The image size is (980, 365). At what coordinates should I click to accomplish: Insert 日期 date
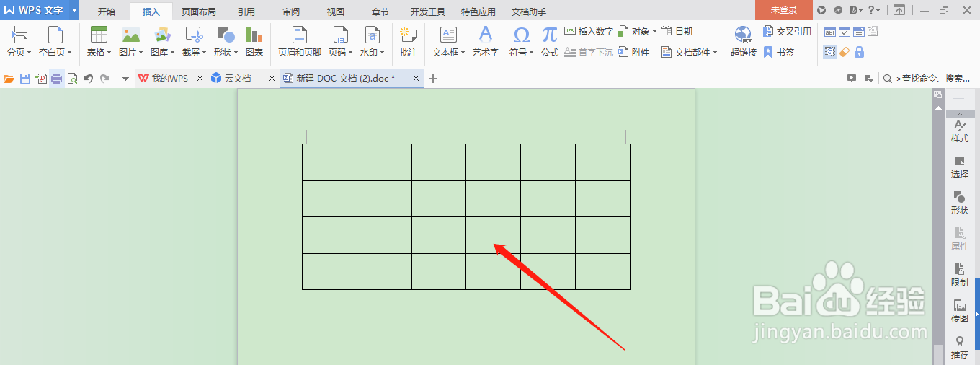click(x=677, y=31)
